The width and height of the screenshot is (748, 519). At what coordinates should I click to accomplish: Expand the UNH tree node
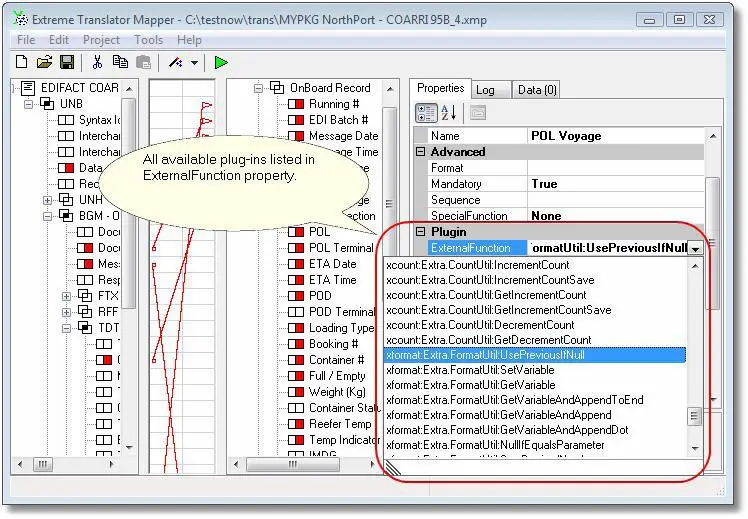pos(47,200)
